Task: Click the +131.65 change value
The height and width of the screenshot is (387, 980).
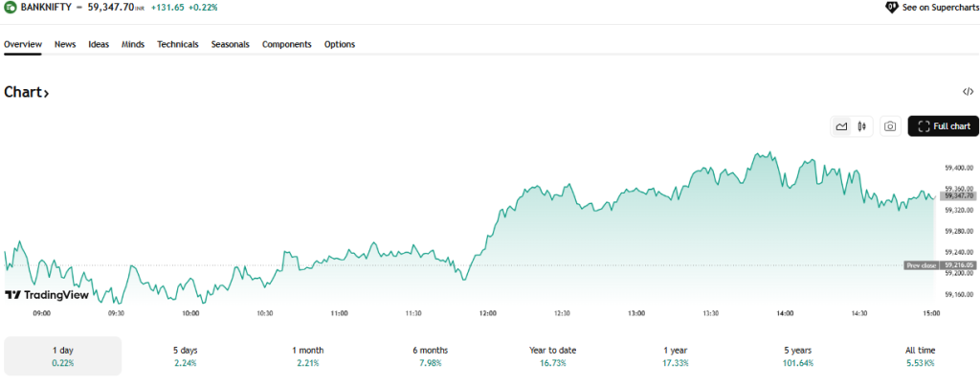Action: tap(167, 8)
